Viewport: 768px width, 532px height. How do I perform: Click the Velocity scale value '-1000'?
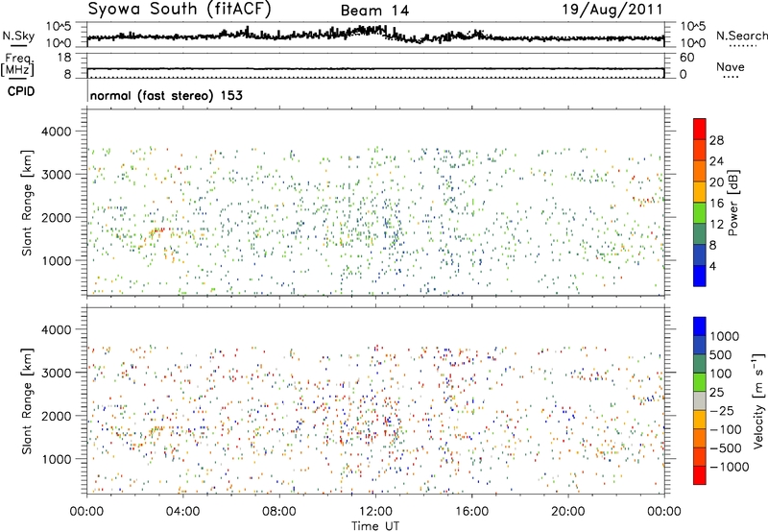click(x=730, y=467)
